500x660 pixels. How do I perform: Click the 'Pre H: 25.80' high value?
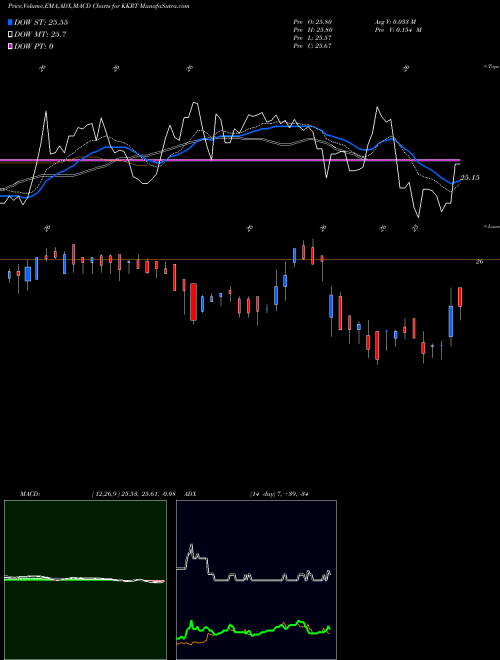[313, 30]
